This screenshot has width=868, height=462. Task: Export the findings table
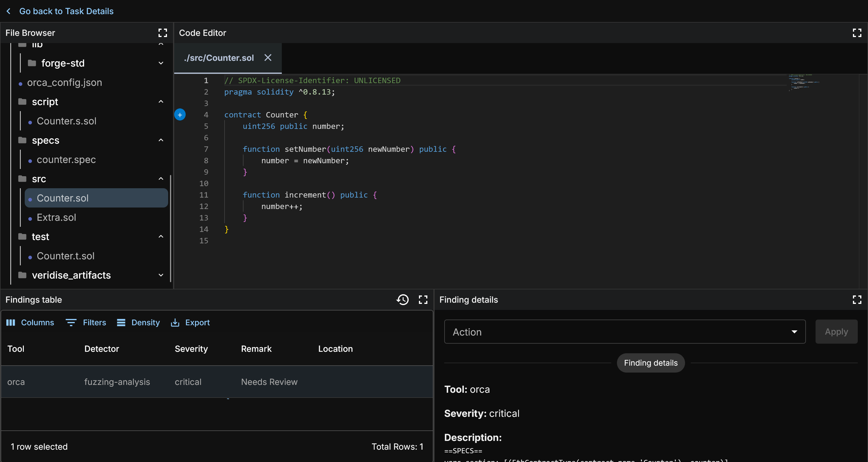point(190,323)
